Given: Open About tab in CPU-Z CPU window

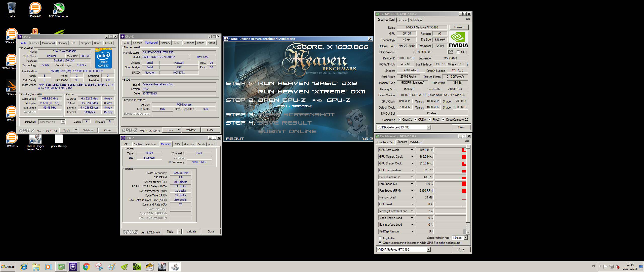Looking at the screenshot, I should tap(108, 43).
